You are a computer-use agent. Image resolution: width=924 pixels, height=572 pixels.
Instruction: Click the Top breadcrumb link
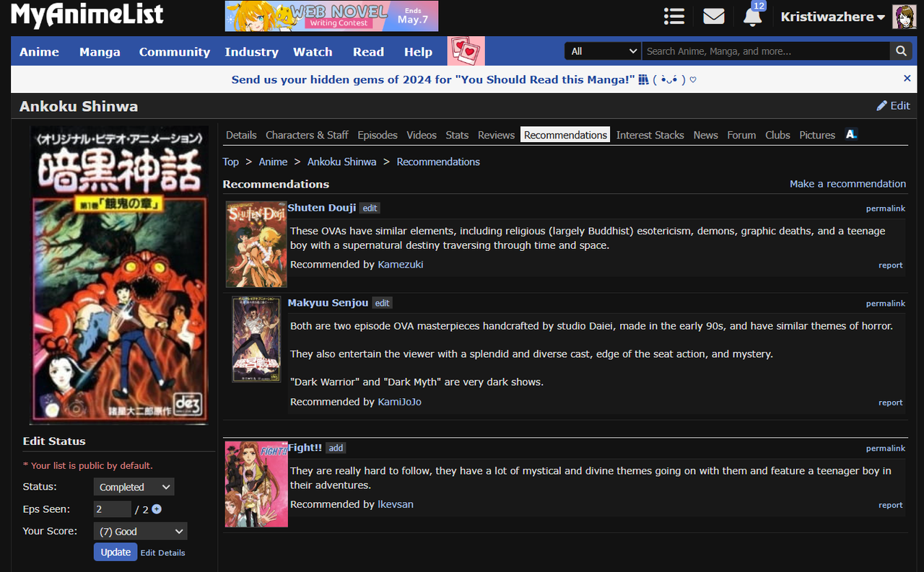[x=230, y=162]
